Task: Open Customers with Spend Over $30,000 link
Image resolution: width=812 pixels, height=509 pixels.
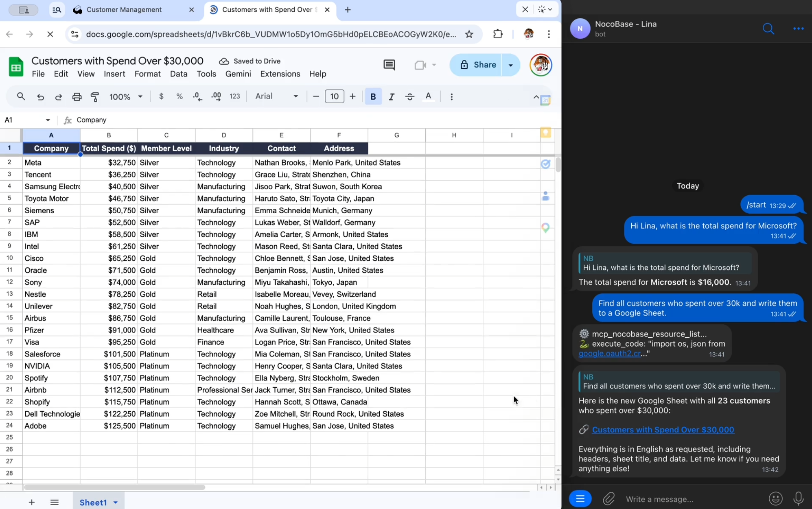Action: pyautogui.click(x=663, y=430)
